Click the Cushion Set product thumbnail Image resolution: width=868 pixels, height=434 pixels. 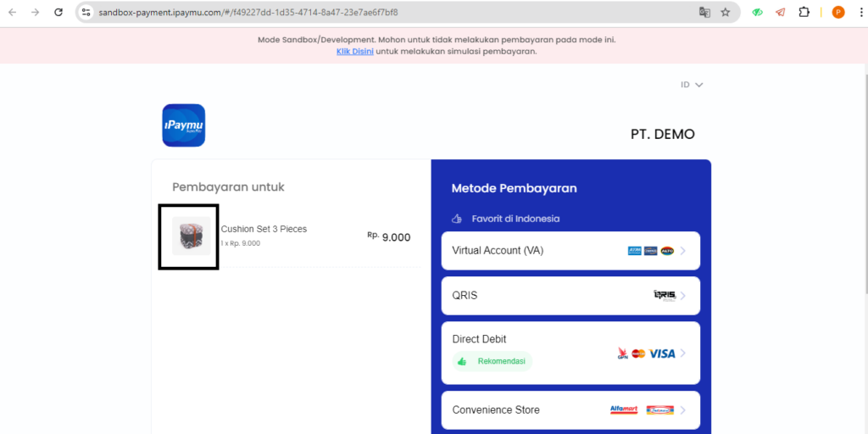pos(191,236)
